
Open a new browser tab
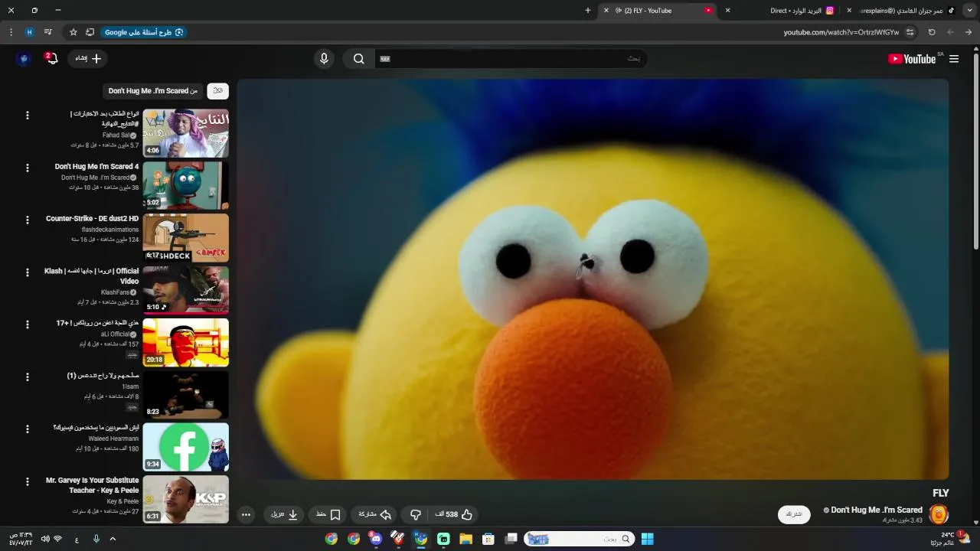click(588, 11)
